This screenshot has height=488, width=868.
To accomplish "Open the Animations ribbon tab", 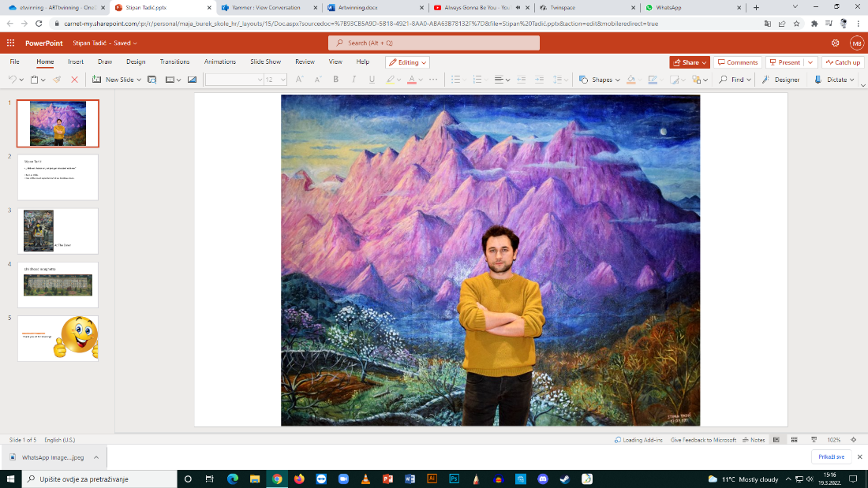I will pyautogui.click(x=220, y=62).
